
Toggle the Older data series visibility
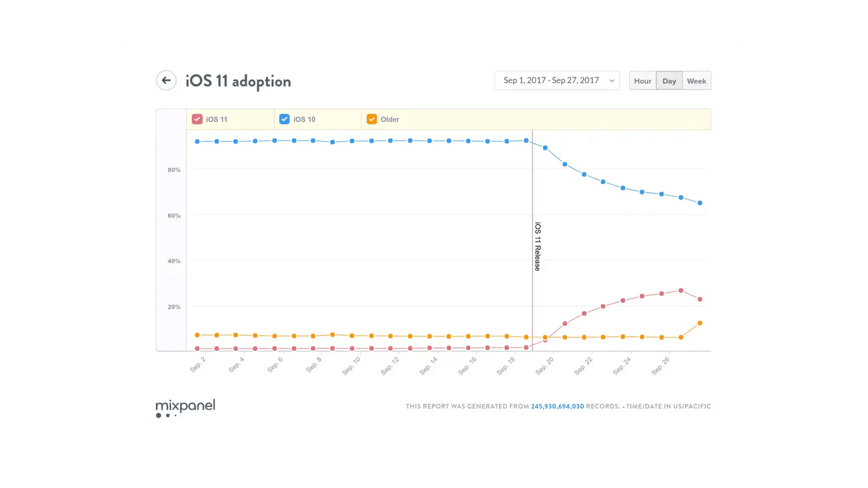[372, 119]
